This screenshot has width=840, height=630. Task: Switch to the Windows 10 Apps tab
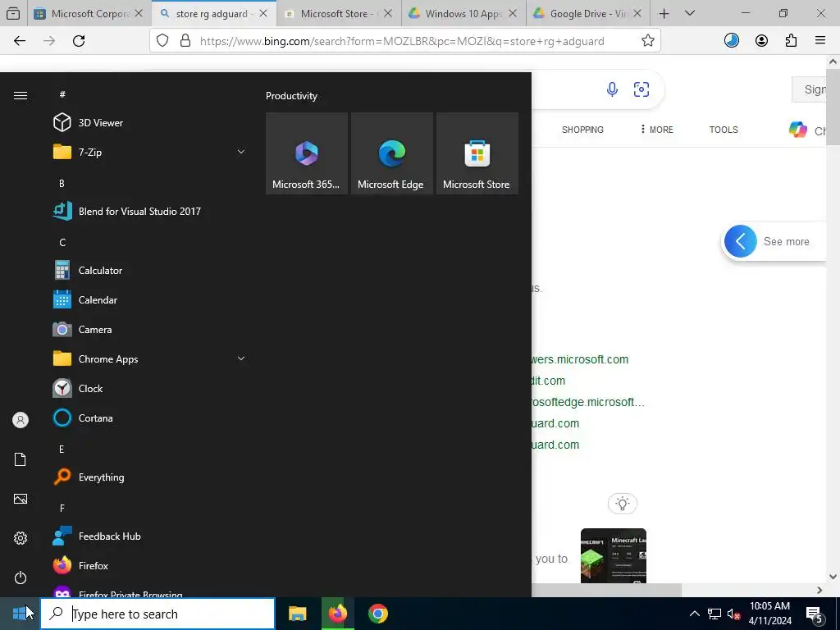click(463, 14)
